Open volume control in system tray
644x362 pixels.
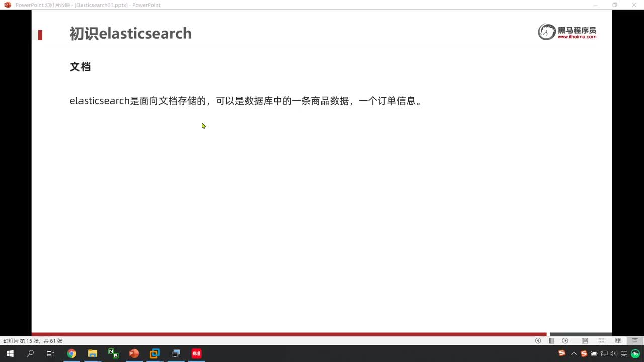coord(613,353)
